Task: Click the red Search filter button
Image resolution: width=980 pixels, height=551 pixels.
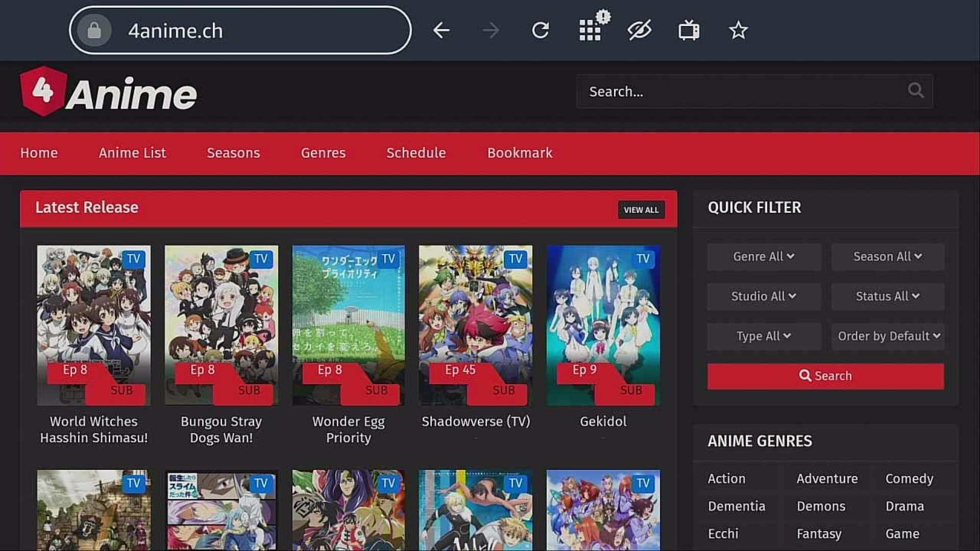Action: pyautogui.click(x=825, y=376)
